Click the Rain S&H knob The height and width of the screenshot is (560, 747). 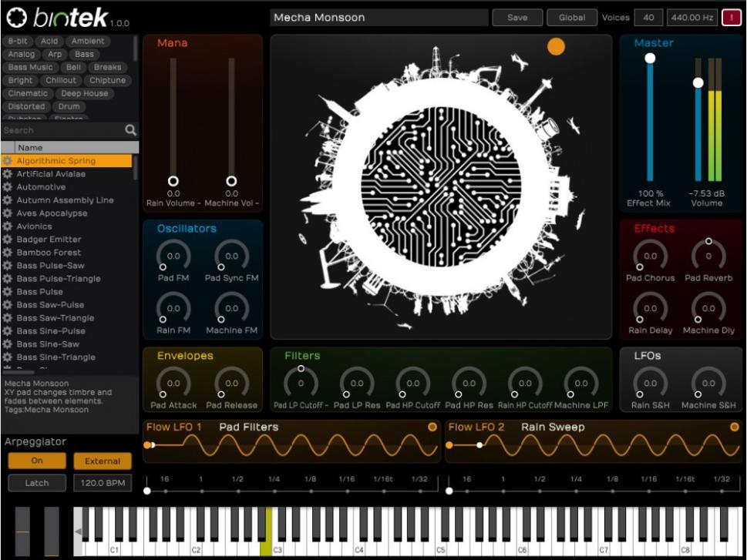[650, 383]
